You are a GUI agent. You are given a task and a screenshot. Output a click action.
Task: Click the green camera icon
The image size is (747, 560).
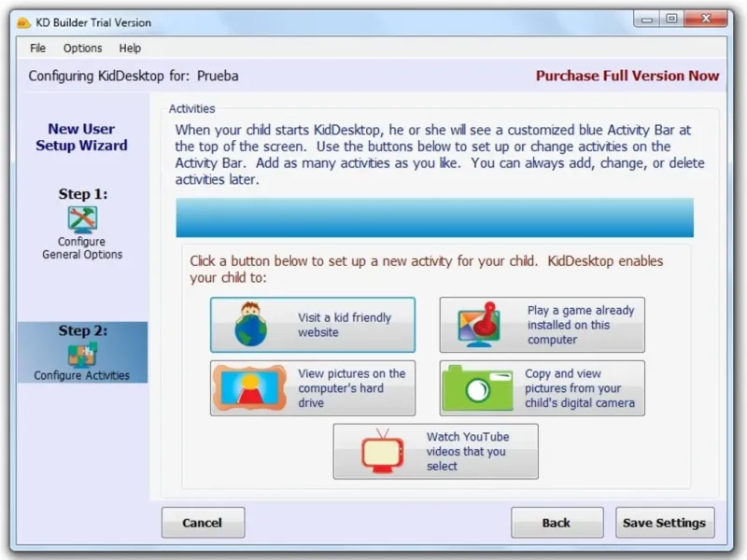(478, 388)
